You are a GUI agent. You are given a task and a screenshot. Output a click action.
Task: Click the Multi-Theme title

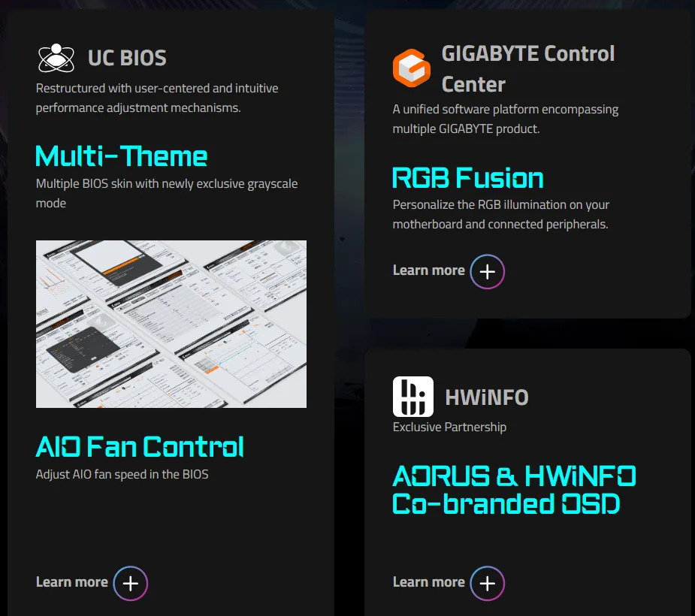pos(122,156)
